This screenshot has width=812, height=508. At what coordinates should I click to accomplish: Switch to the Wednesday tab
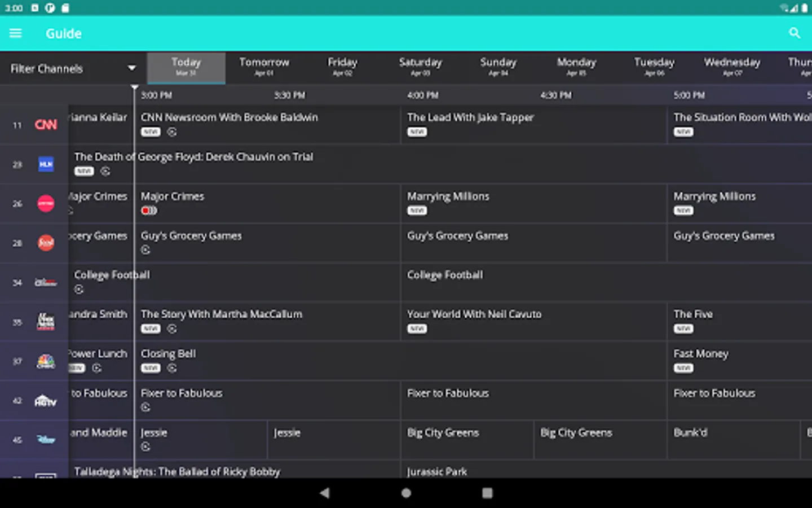(732, 68)
